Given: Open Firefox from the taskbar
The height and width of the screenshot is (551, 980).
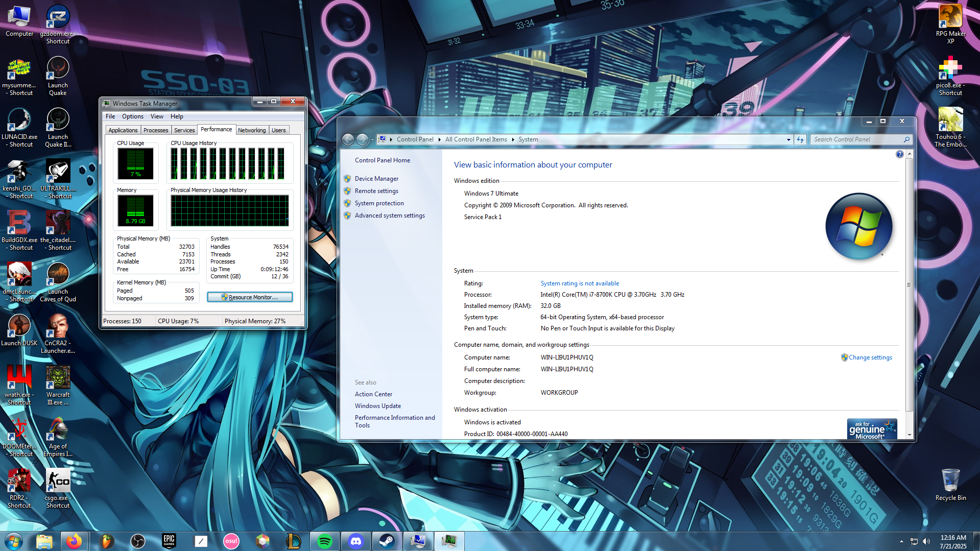Looking at the screenshot, I should point(74,541).
